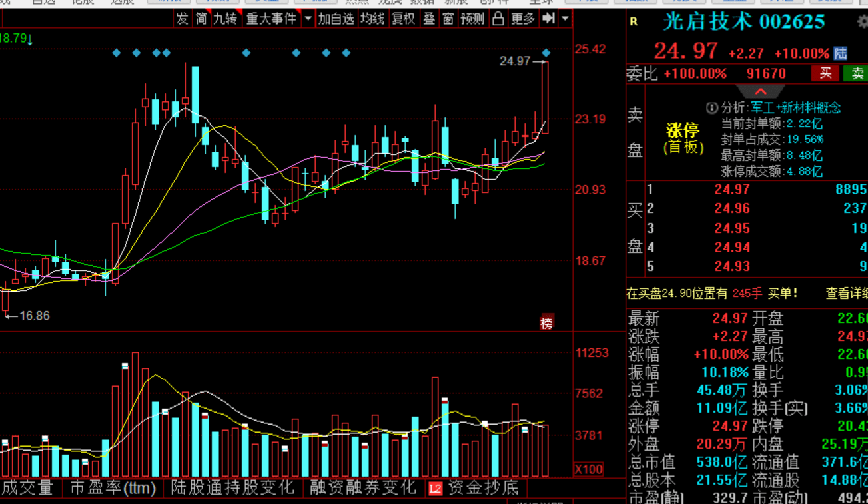The image size is (868, 504).
Task: Click the jump-to-end arrow icon
Action: (548, 19)
